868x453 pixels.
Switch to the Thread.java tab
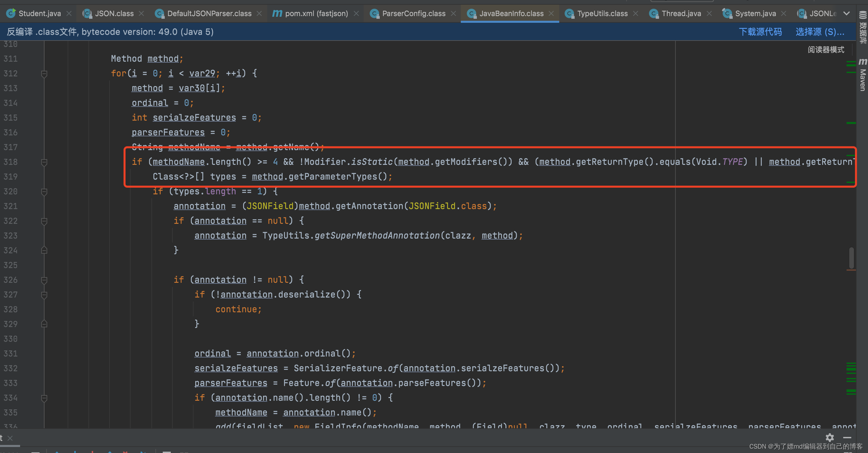click(681, 13)
